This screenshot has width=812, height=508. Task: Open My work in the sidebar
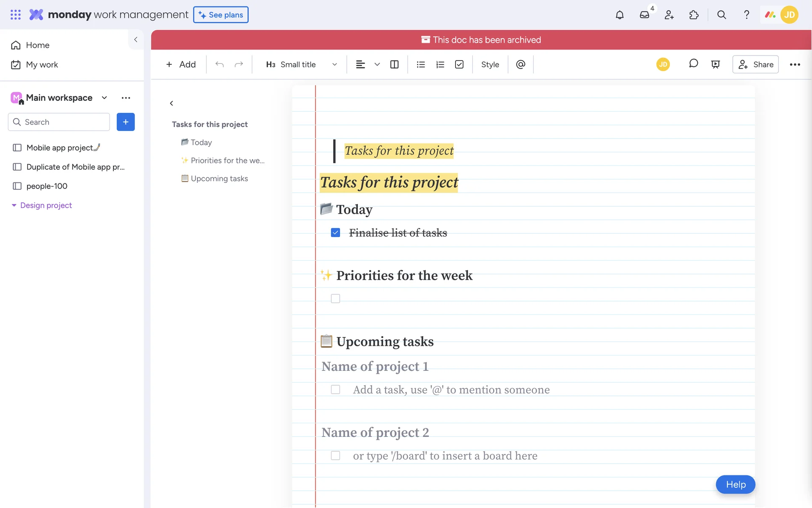tap(41, 65)
